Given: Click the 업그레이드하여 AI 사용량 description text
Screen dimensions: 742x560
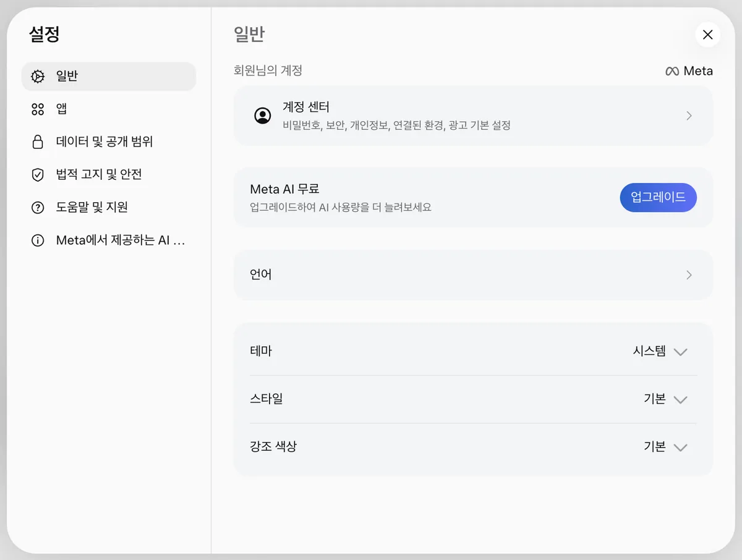Looking at the screenshot, I should (341, 207).
